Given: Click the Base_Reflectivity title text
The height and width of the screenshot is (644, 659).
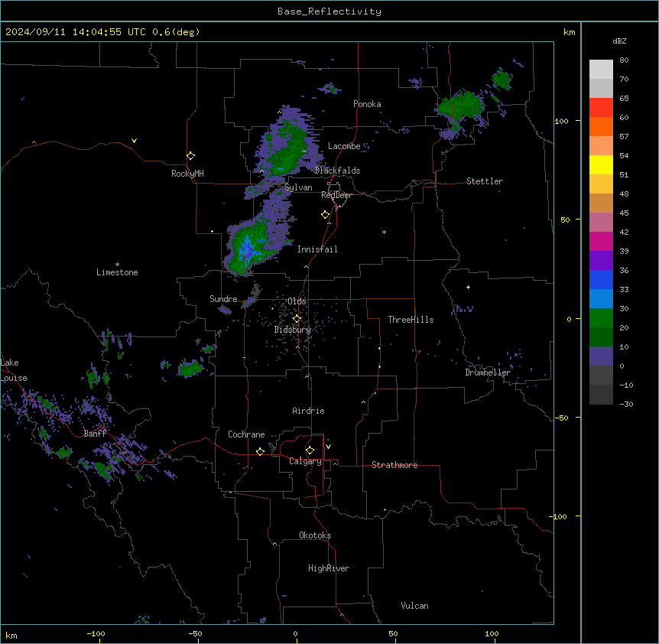Looking at the screenshot, I should tap(329, 11).
